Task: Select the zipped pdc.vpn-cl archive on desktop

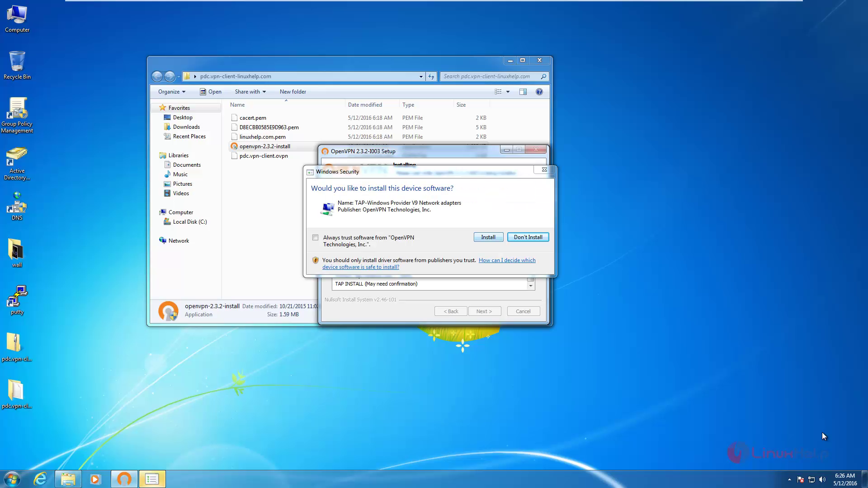Action: click(17, 347)
